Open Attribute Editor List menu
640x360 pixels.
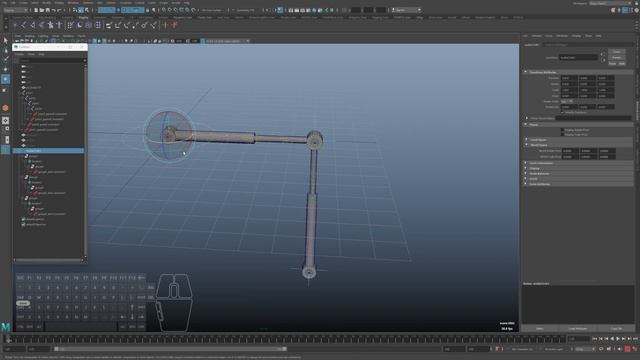(525, 36)
